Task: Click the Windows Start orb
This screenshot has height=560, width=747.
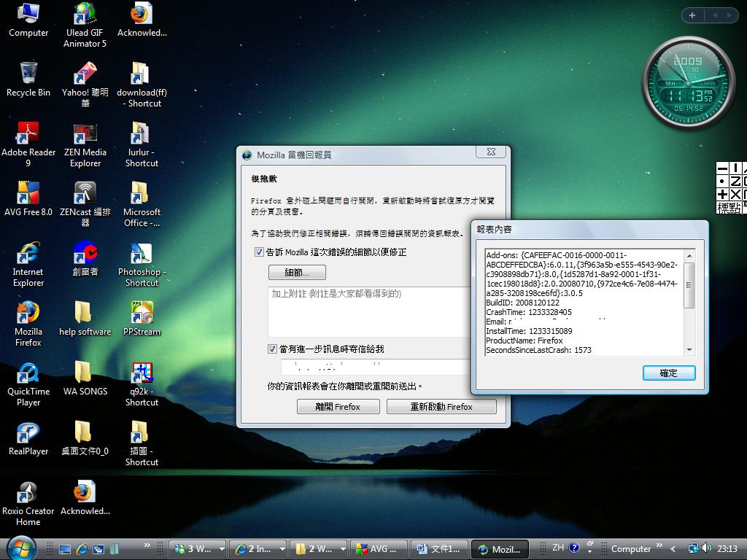Action: coord(21,548)
